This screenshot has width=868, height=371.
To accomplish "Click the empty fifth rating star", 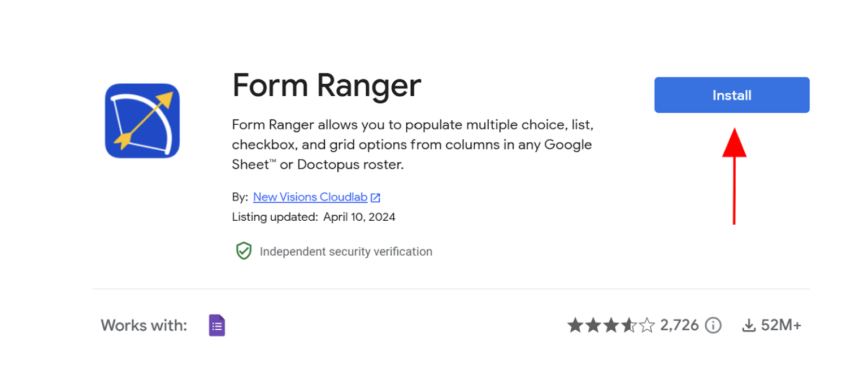I will 647,325.
